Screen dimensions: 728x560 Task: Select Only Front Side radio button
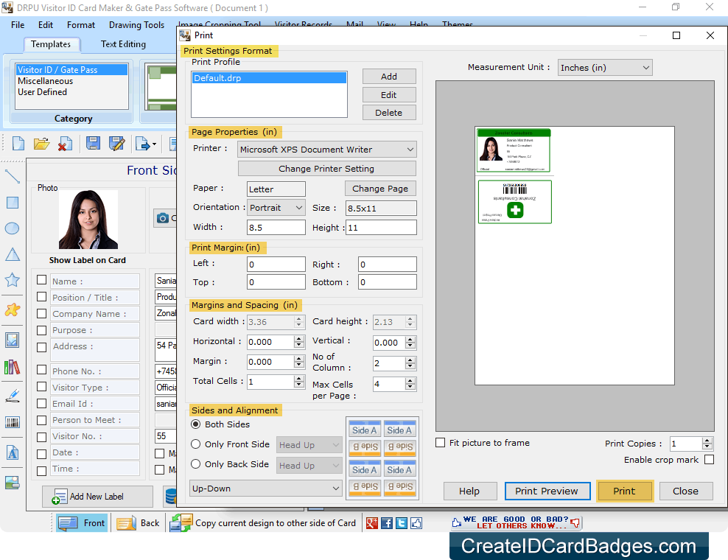(196, 444)
